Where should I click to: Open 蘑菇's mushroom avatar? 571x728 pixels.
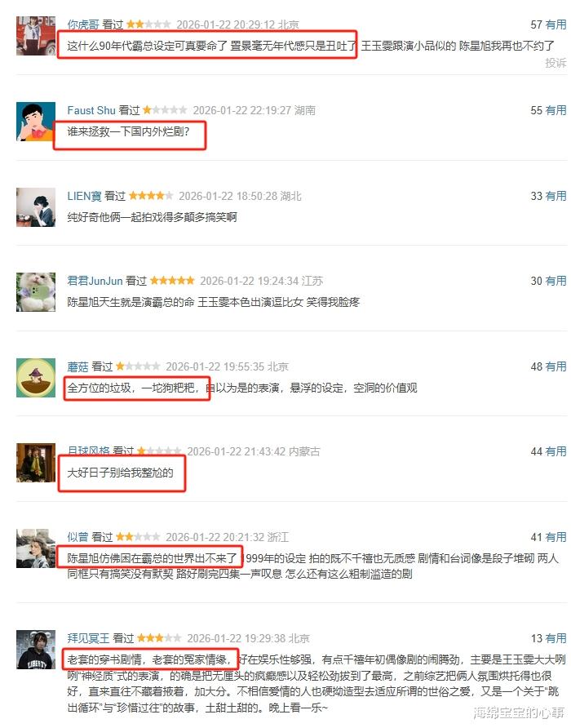pos(36,378)
